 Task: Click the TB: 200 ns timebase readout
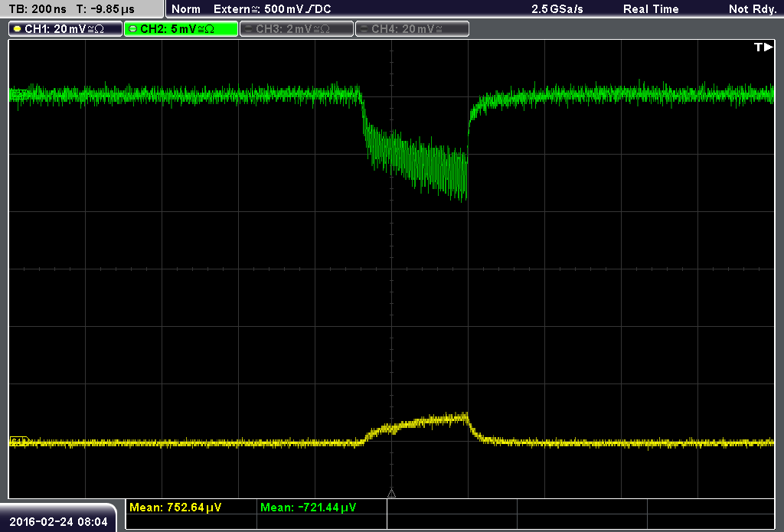click(x=38, y=9)
